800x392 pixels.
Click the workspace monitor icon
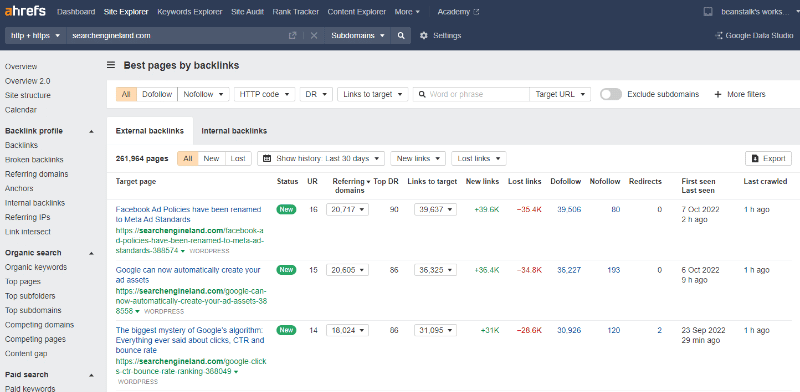pos(708,12)
